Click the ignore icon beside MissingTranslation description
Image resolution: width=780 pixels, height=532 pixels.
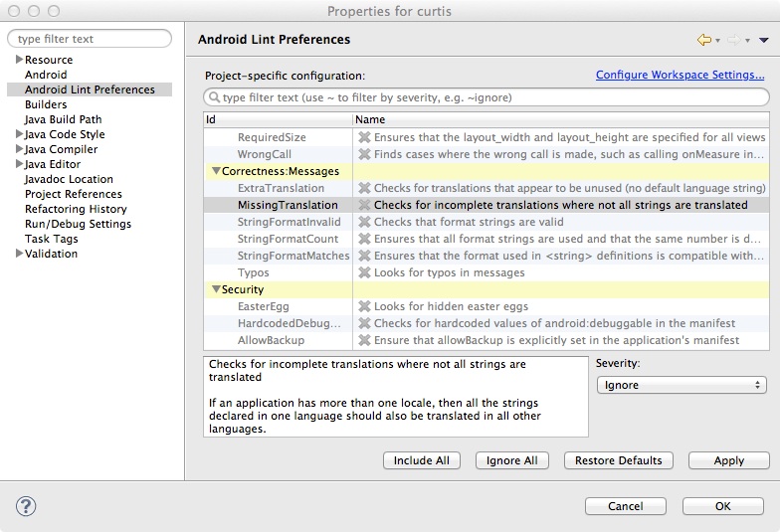pyautogui.click(x=364, y=205)
